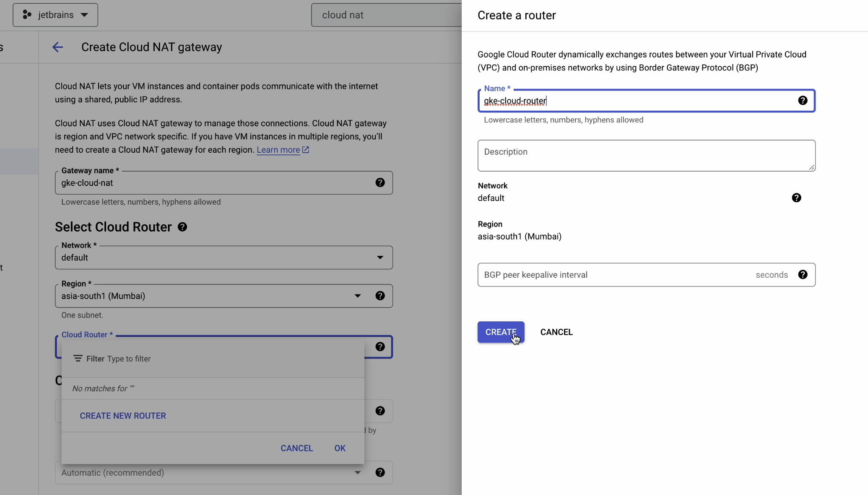This screenshot has width=868, height=495.
Task: Click the help icon next to Cloud Router field
Action: 380,346
